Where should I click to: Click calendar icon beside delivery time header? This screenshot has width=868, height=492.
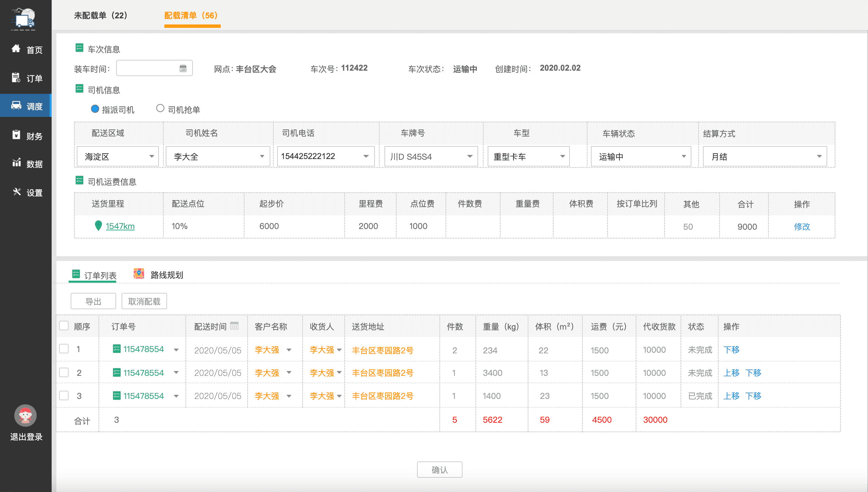234,326
